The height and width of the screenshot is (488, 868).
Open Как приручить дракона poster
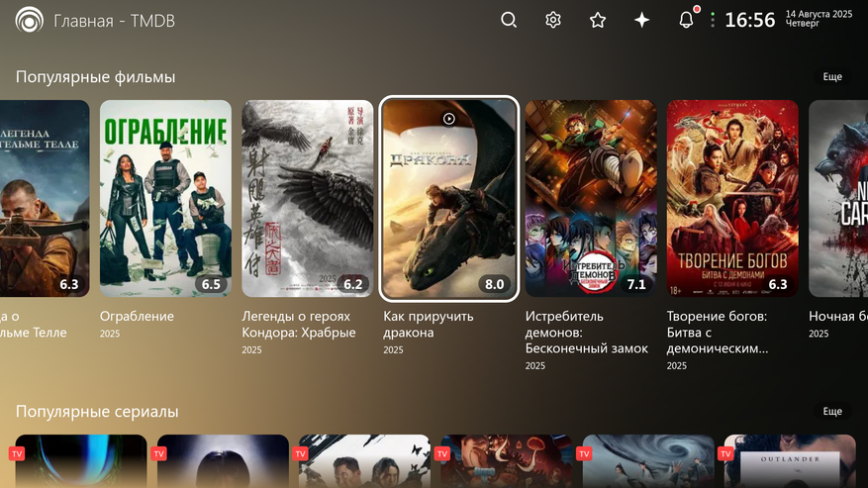(x=449, y=198)
